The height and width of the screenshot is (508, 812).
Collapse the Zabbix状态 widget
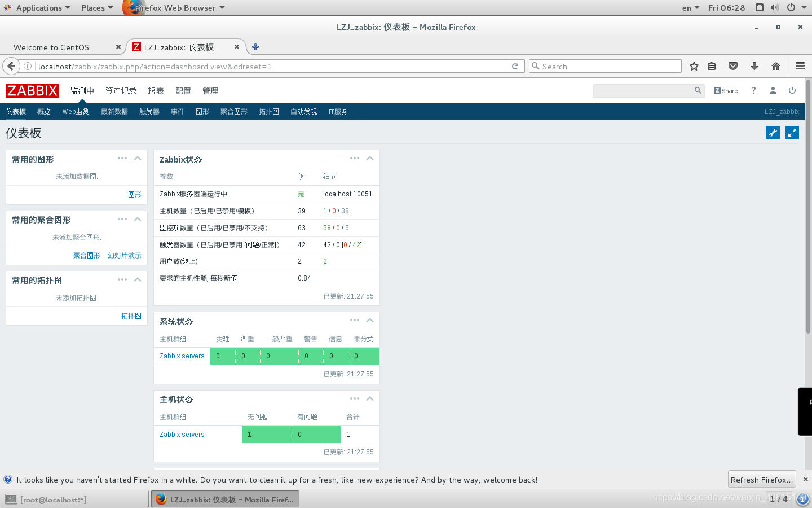pos(370,158)
